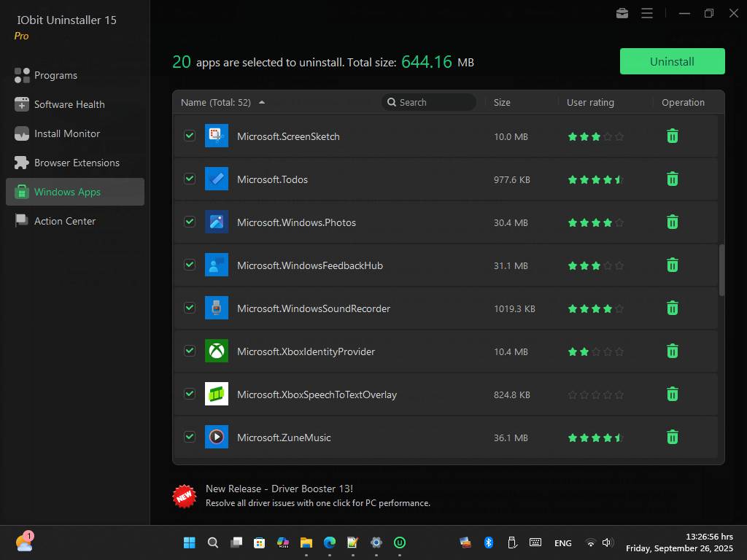This screenshot has width=747, height=560.
Task: Click trash icon for Microsoft.WindowsFeedbackHub
Action: 672,265
